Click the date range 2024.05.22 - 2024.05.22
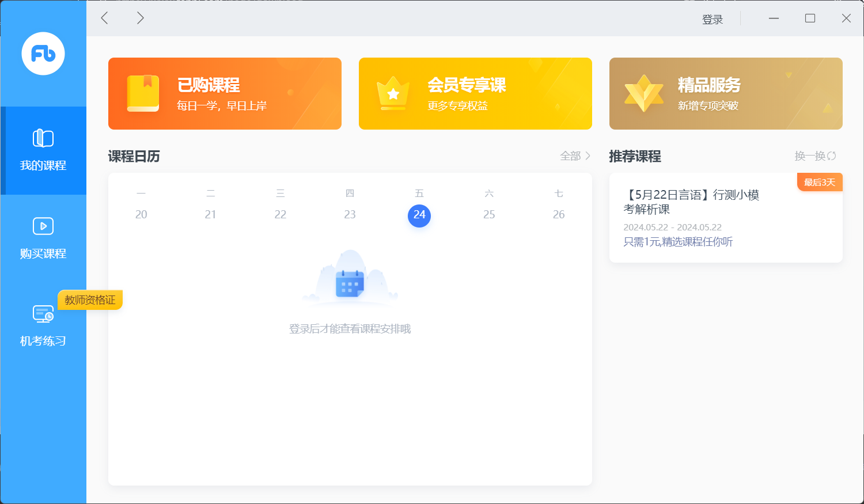 (672, 228)
